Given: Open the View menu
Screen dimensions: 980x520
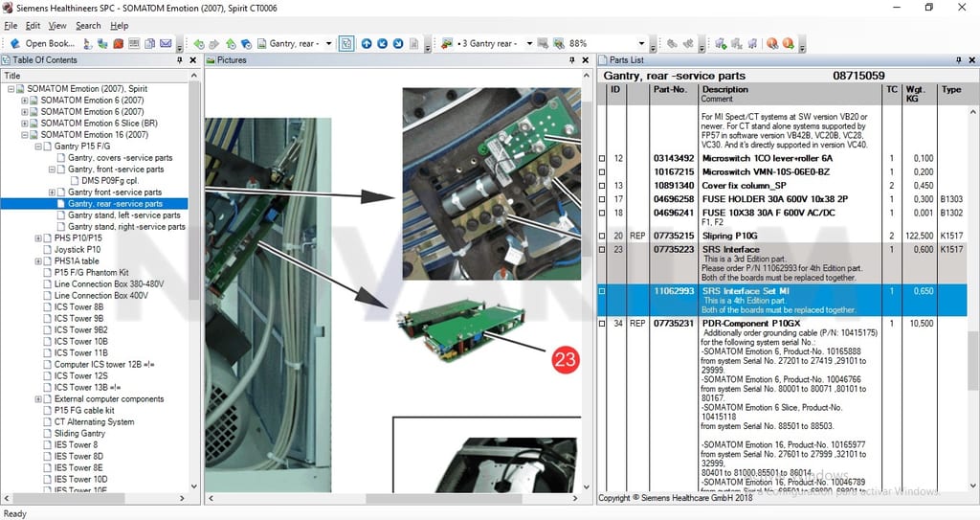Looking at the screenshot, I should tap(57, 26).
